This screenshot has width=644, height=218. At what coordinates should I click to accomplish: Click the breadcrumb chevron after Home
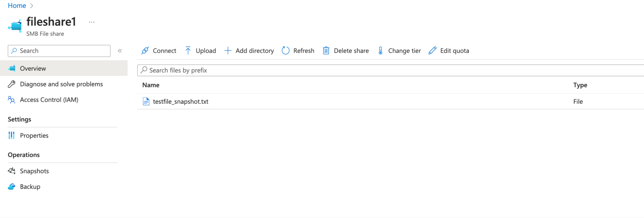31,6
